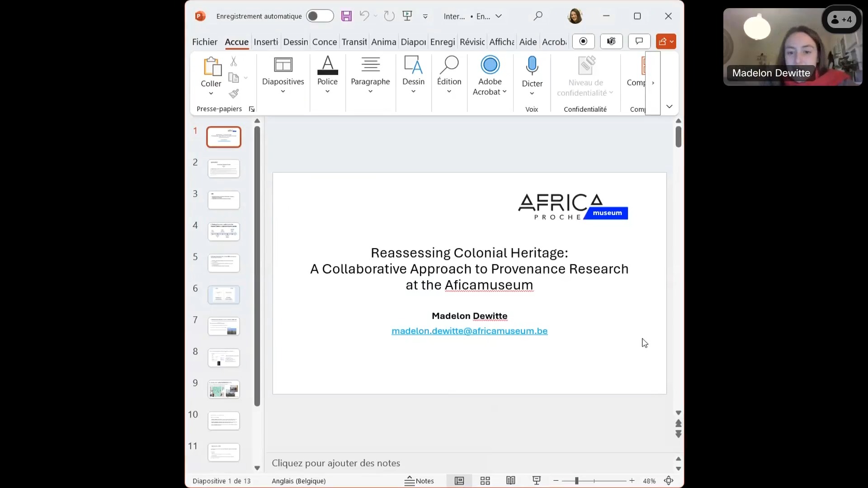Open the Aide tab
The height and width of the screenshot is (488, 868).
tap(528, 42)
